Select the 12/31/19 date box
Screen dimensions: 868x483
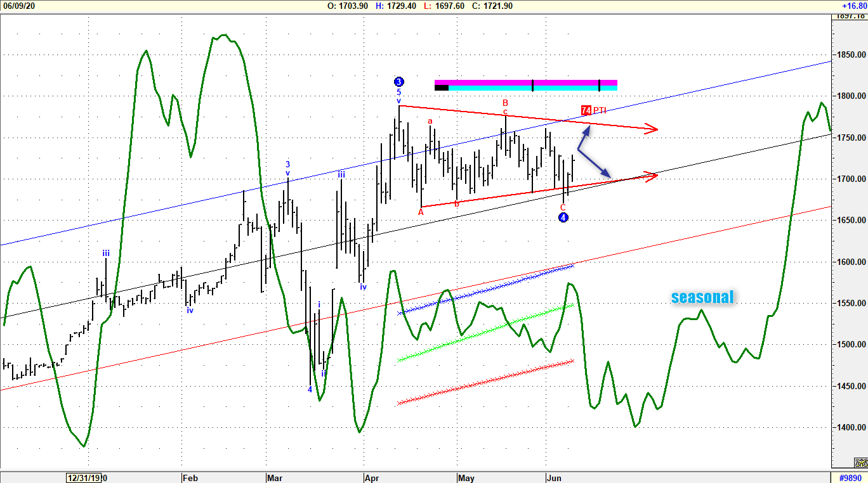point(84,478)
